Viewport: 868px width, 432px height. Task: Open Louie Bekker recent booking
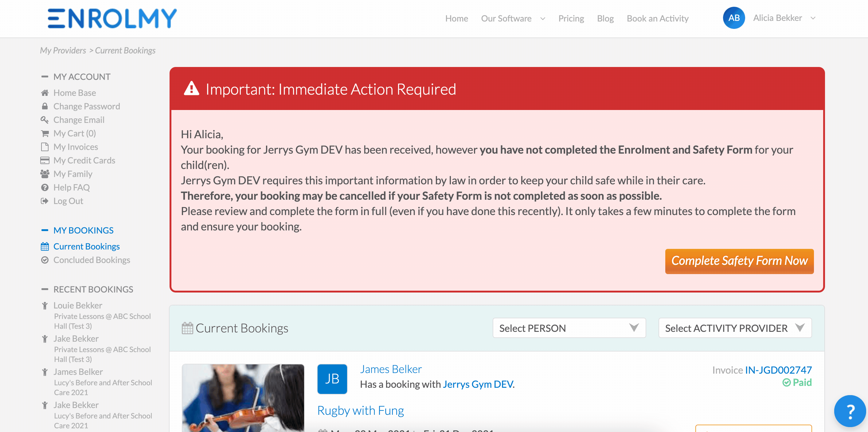[77, 305]
